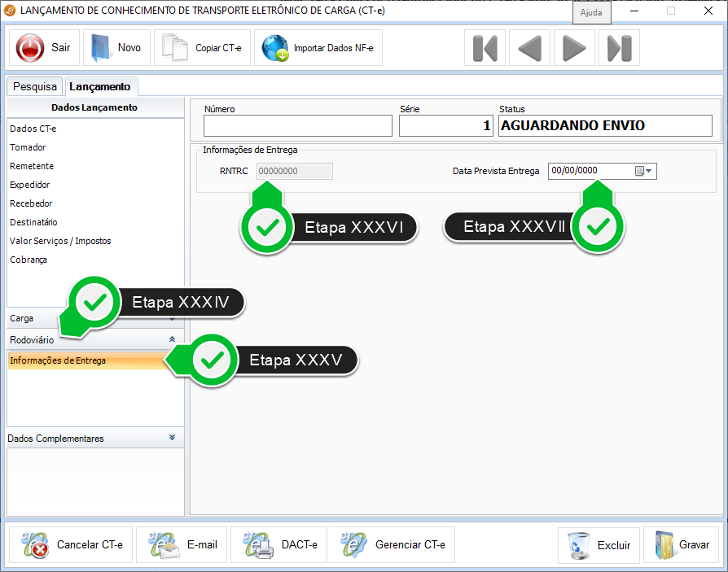Close the CT-e window
Image resolution: width=728 pixels, height=572 pixels.
708,11
